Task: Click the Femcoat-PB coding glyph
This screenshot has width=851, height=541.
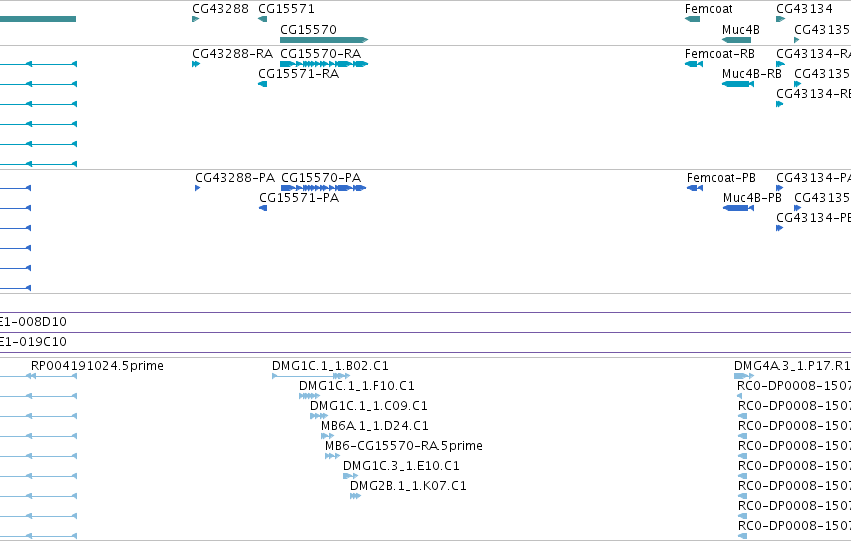Action: [695, 188]
